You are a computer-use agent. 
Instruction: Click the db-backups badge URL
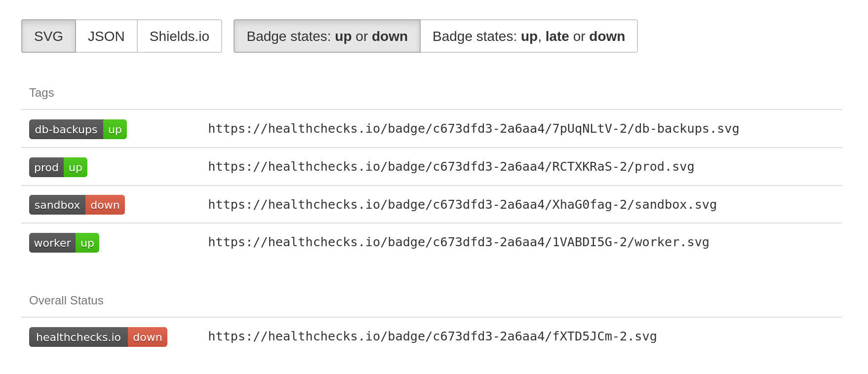(473, 128)
